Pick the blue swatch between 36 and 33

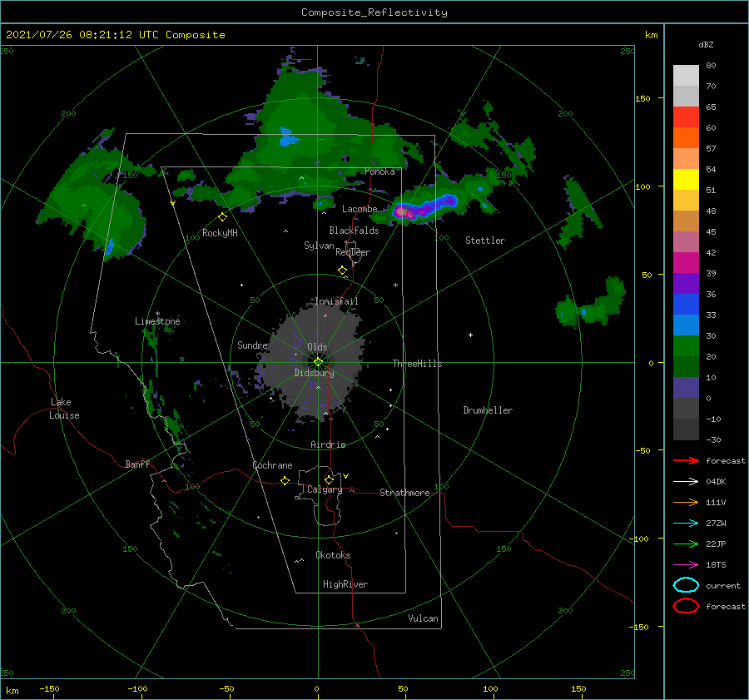coord(686,304)
